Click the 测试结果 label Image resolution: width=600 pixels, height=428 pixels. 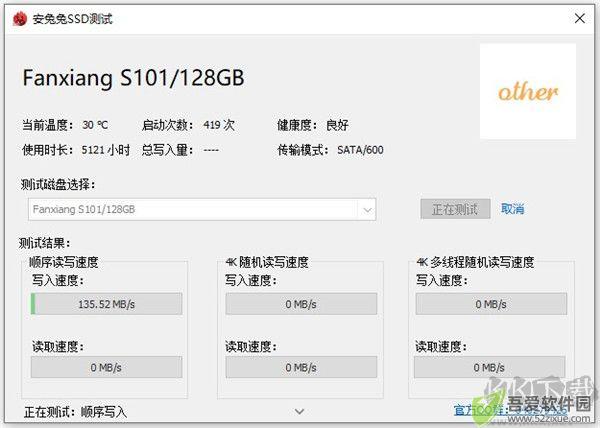click(x=45, y=243)
